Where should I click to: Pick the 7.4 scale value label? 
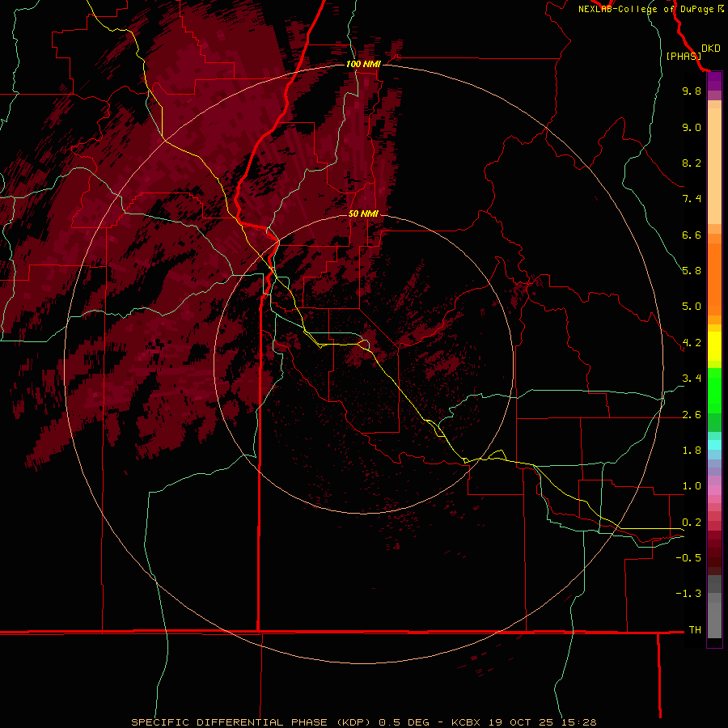click(692, 199)
